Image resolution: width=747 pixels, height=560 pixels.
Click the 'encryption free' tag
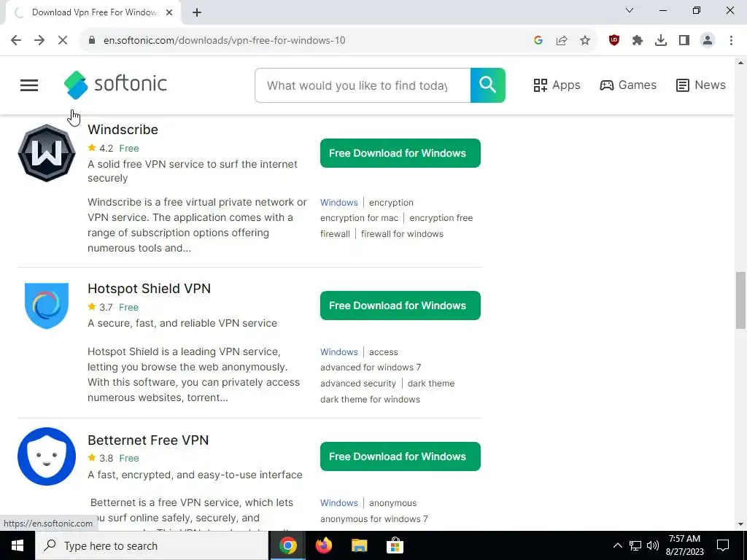(441, 218)
